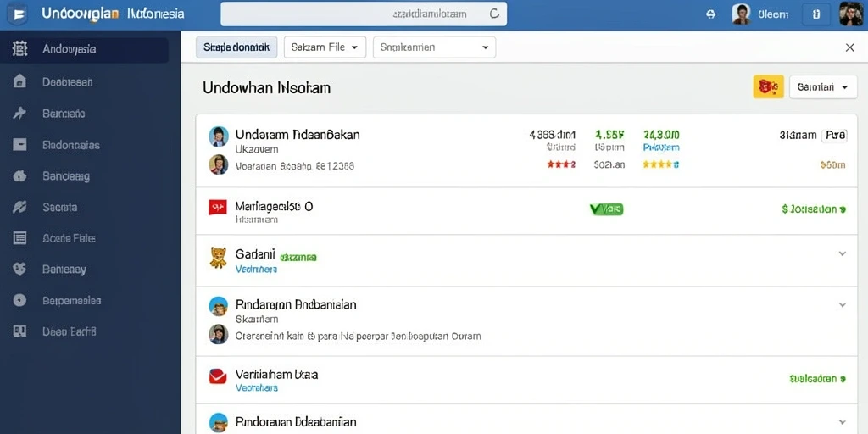
Task: Open the profile photo at the header's far right
Action: pyautogui.click(x=851, y=14)
